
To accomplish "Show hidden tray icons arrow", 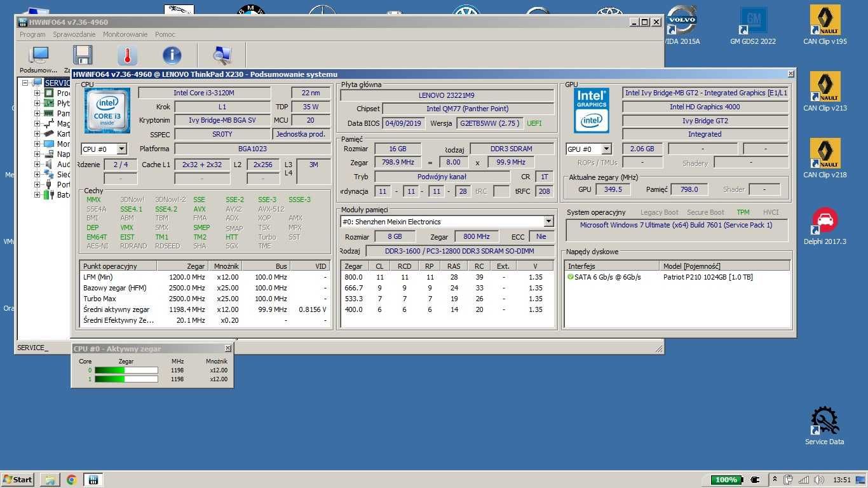I will (775, 480).
